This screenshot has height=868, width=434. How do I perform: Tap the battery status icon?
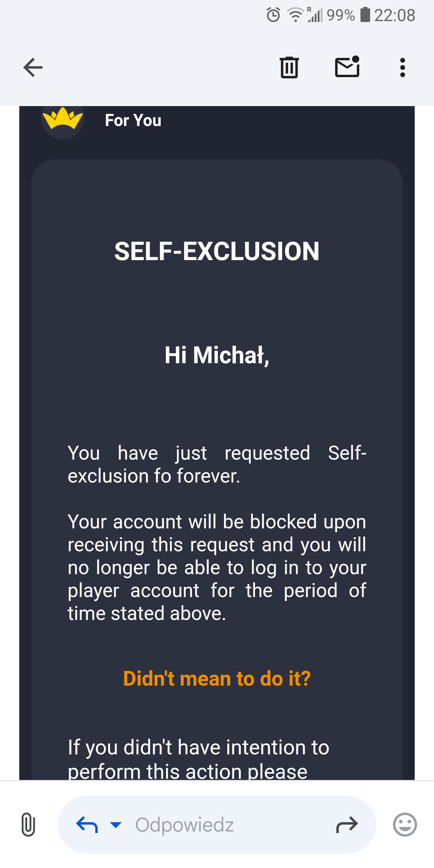click(x=365, y=15)
